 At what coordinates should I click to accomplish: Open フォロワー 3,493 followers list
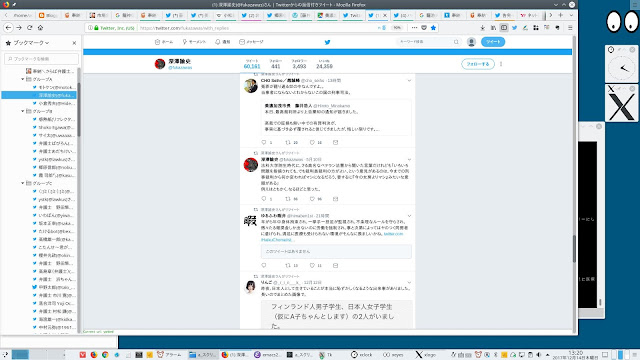coord(299,64)
